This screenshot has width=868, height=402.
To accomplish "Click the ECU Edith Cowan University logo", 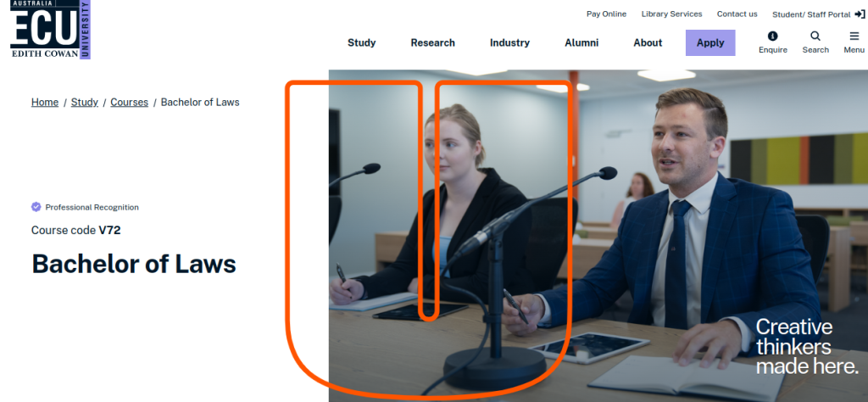I will point(50,30).
